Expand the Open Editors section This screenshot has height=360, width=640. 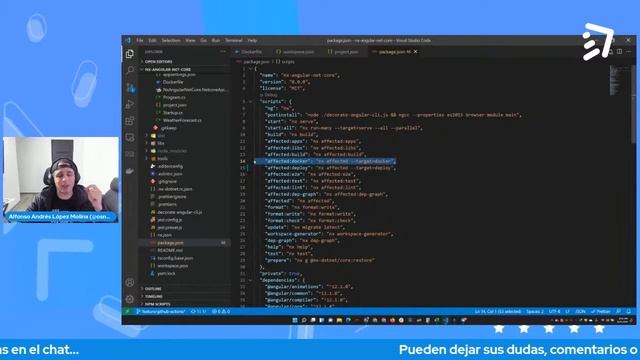click(x=184, y=62)
